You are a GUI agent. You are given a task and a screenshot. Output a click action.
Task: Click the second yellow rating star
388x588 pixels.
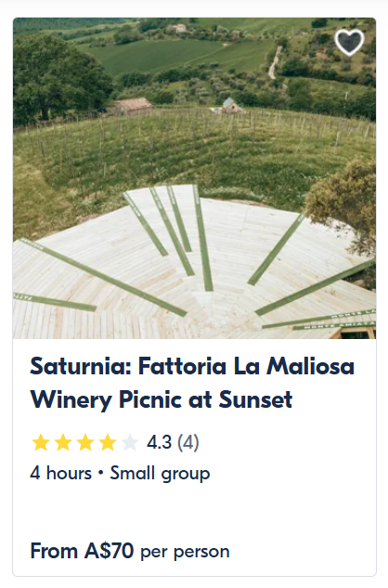click(63, 442)
